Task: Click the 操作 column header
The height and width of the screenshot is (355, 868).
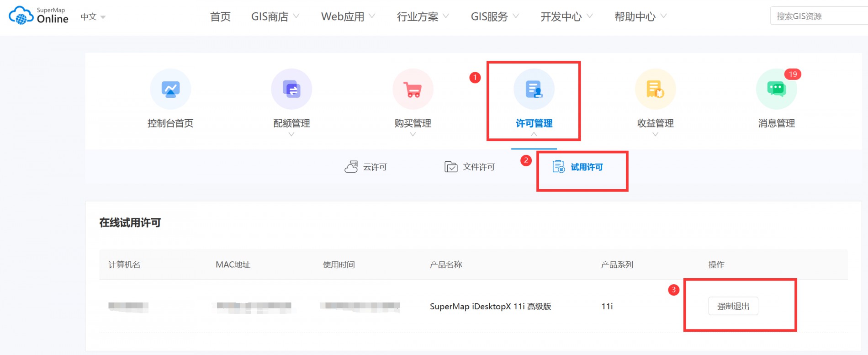Action: click(716, 265)
